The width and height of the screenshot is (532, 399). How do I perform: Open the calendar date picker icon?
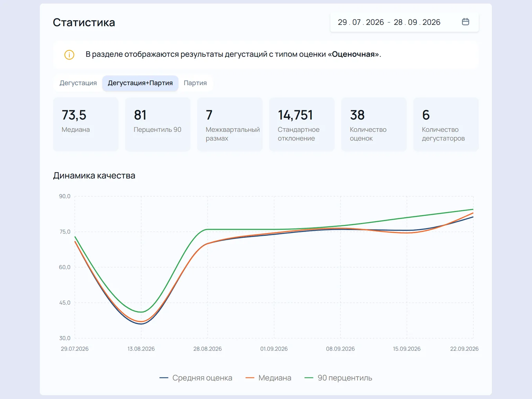(465, 22)
